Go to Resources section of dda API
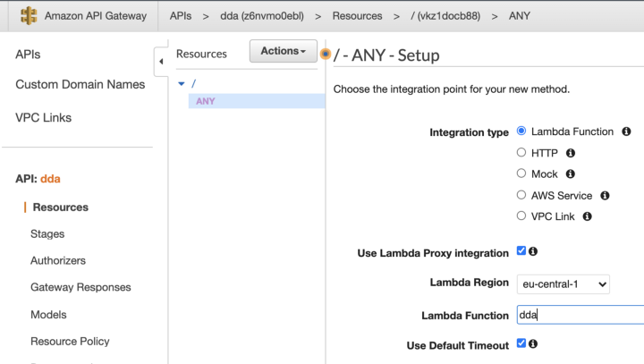Image resolution: width=644 pixels, height=364 pixels. (61, 207)
